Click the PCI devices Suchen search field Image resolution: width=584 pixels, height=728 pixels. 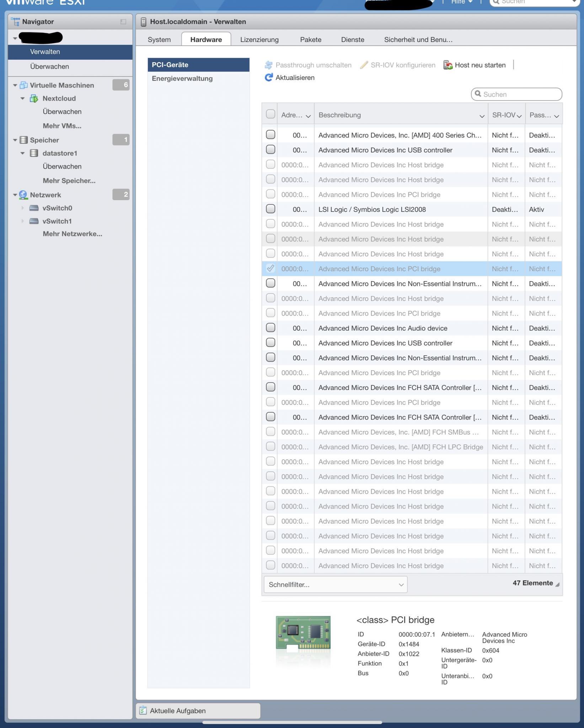(516, 94)
